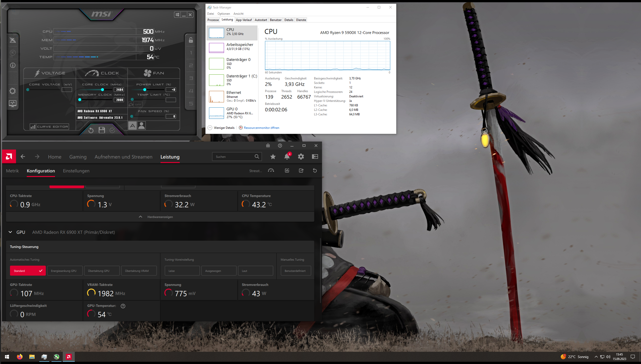
Task: Save profile using the floppy disk icon
Action: pyautogui.click(x=101, y=130)
